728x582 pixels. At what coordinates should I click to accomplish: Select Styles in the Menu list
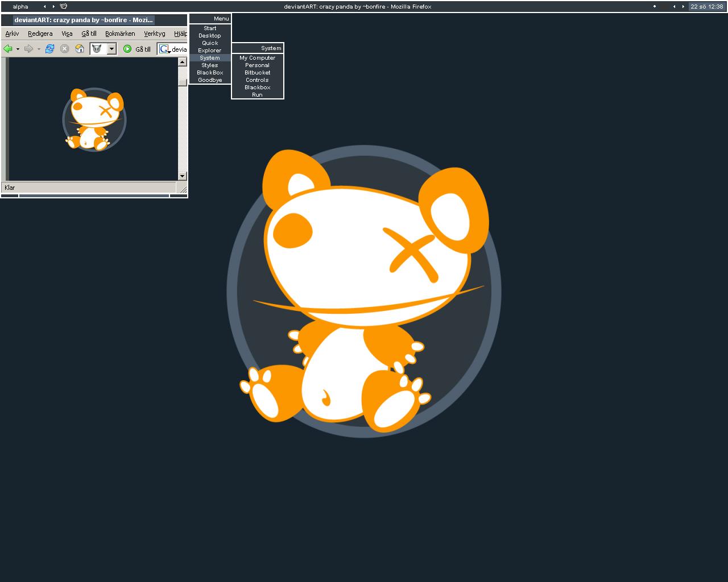(210, 65)
